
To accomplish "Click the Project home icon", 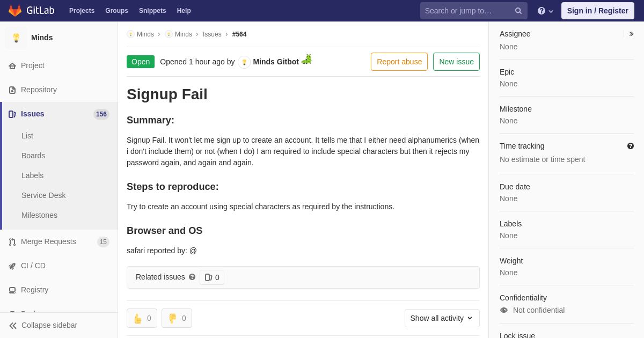I will tap(12, 66).
